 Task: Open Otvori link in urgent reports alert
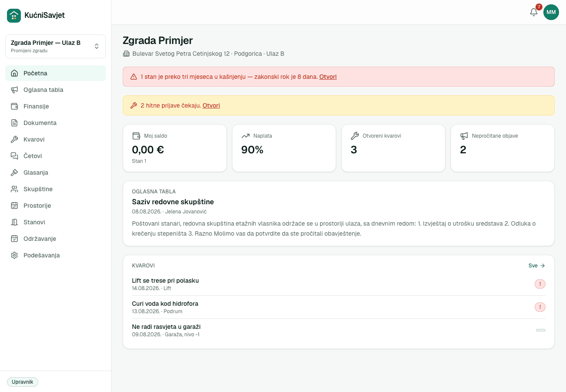pyautogui.click(x=211, y=105)
